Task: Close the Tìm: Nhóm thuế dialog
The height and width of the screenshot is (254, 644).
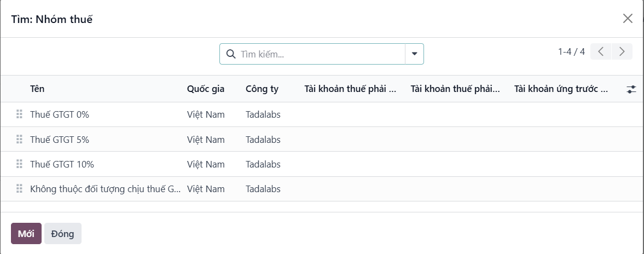Action: point(628,19)
